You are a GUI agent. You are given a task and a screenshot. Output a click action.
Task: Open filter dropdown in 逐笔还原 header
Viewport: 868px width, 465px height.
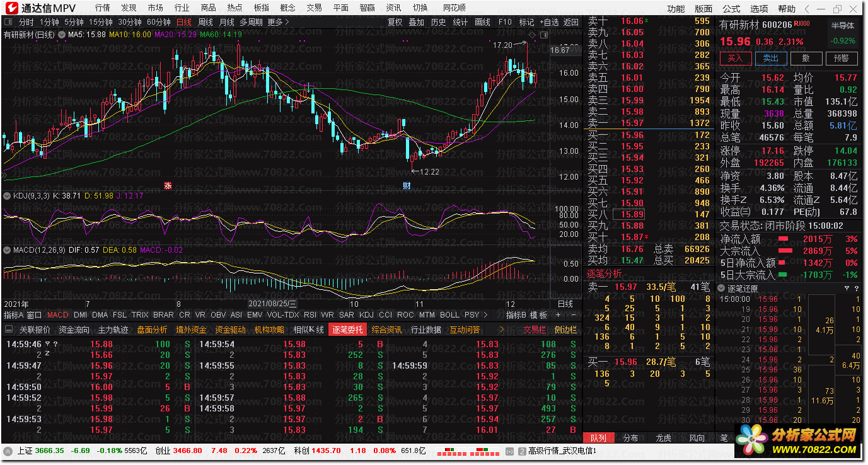coord(847,289)
